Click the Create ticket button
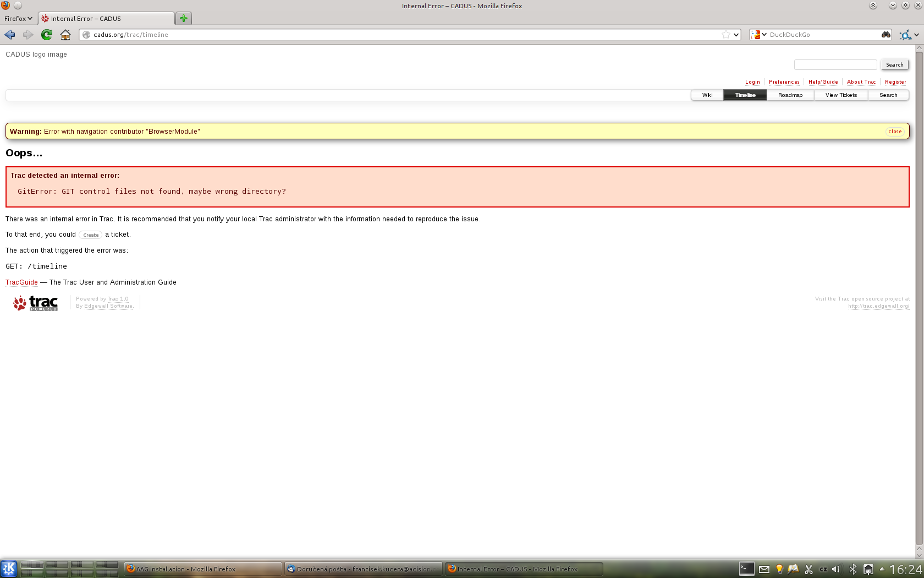 91,235
